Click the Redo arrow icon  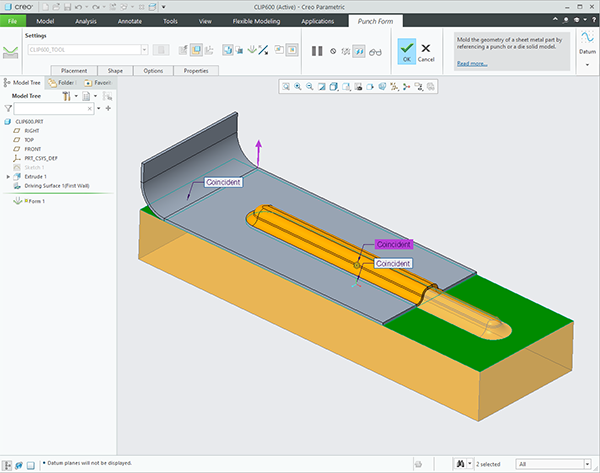click(96, 7)
